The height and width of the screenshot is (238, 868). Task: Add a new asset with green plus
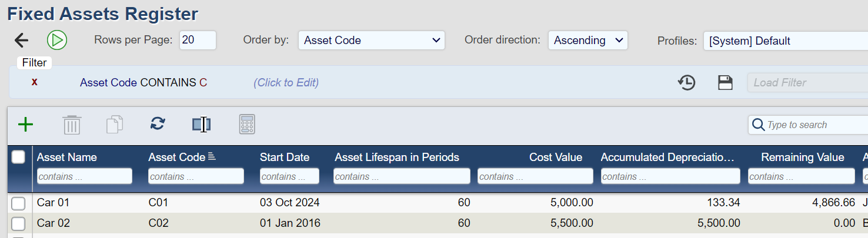point(26,125)
